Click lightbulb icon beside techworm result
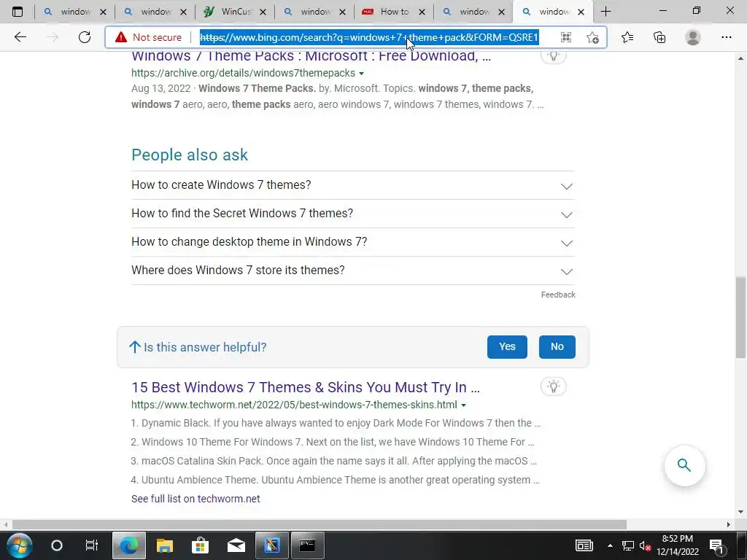 [553, 386]
